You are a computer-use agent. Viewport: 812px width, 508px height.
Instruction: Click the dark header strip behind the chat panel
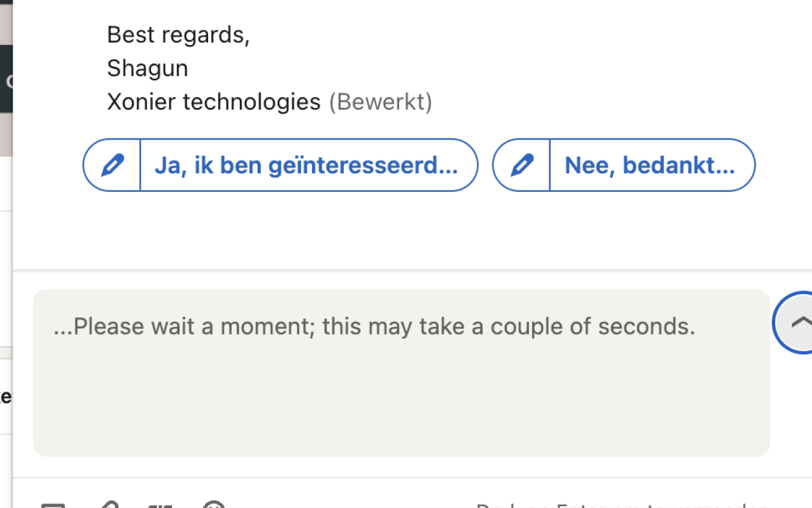click(x=6, y=79)
